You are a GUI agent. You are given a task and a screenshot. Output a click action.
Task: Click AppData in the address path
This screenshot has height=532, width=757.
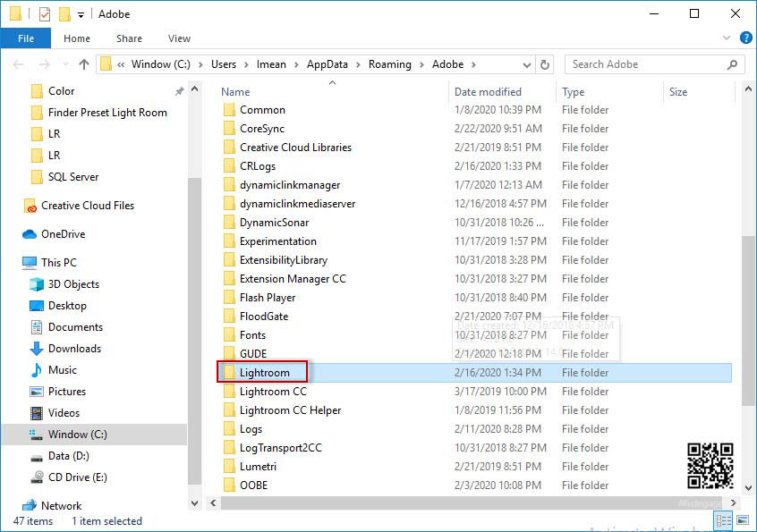(327, 64)
